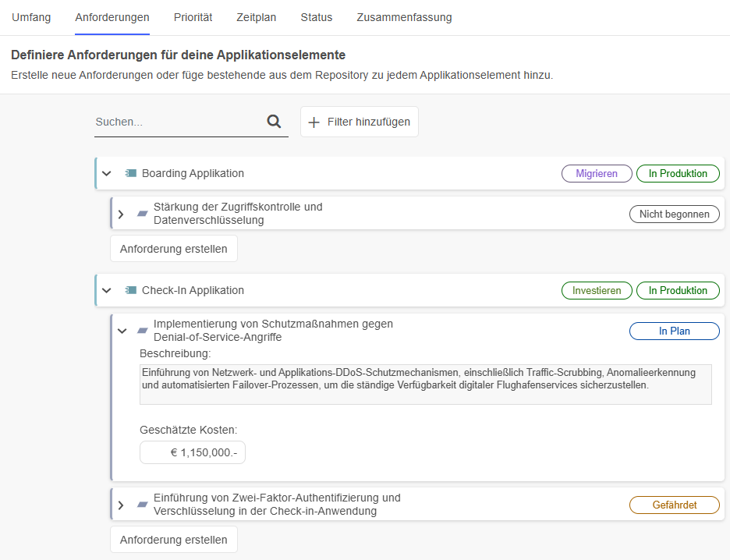
Task: Click the cost field showing € 1,150,000
Action: point(193,452)
